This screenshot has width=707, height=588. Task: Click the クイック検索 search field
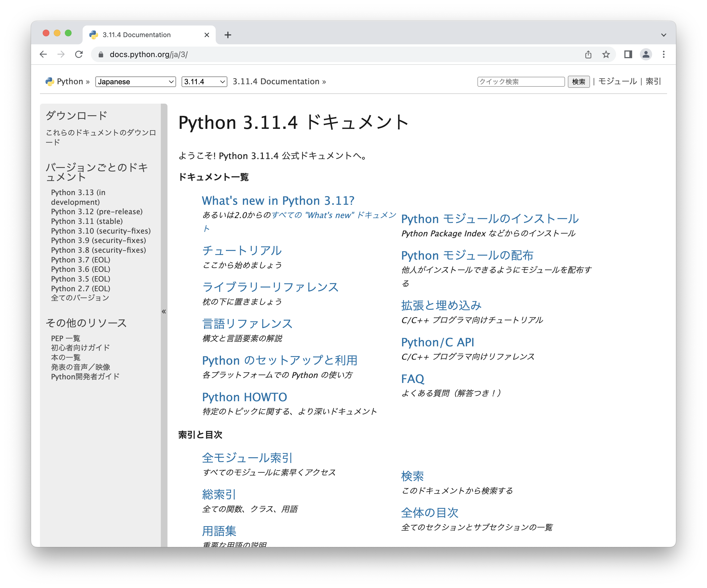coord(520,82)
